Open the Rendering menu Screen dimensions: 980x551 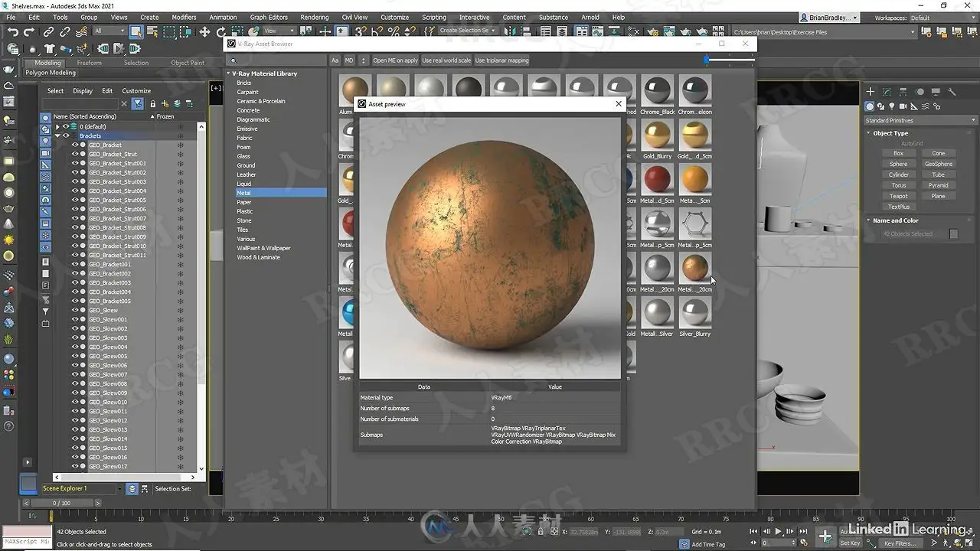tap(314, 17)
